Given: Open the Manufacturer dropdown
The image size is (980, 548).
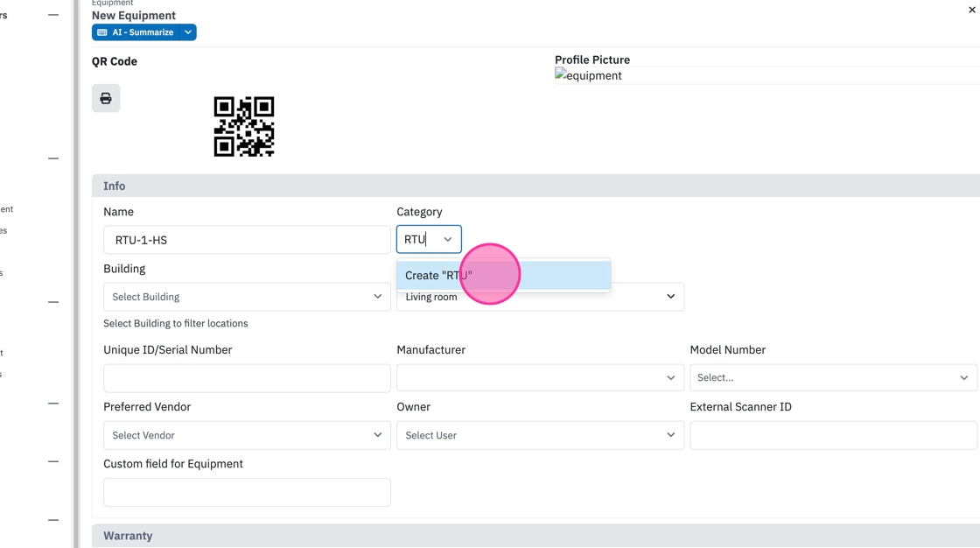Looking at the screenshot, I should coord(540,378).
